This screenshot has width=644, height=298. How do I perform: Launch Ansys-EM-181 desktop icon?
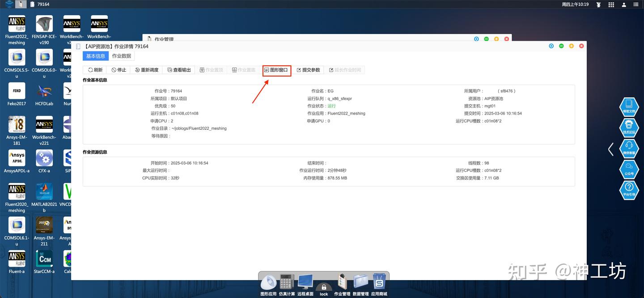[x=17, y=131]
